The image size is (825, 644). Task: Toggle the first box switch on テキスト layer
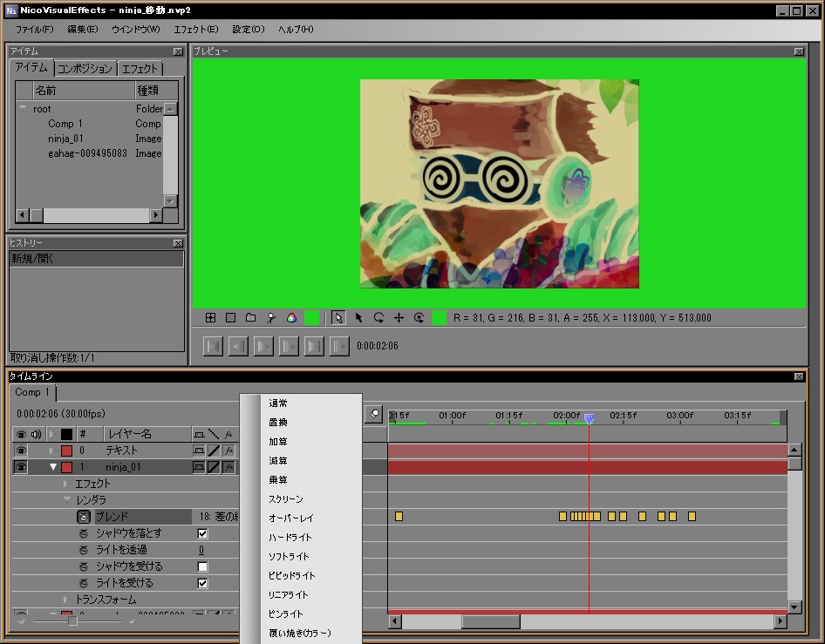[199, 451]
